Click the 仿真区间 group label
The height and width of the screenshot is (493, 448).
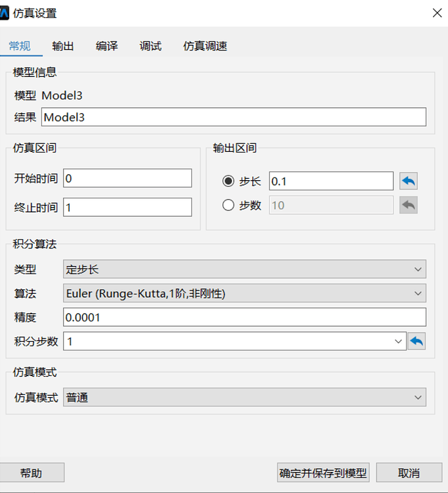[x=35, y=148]
